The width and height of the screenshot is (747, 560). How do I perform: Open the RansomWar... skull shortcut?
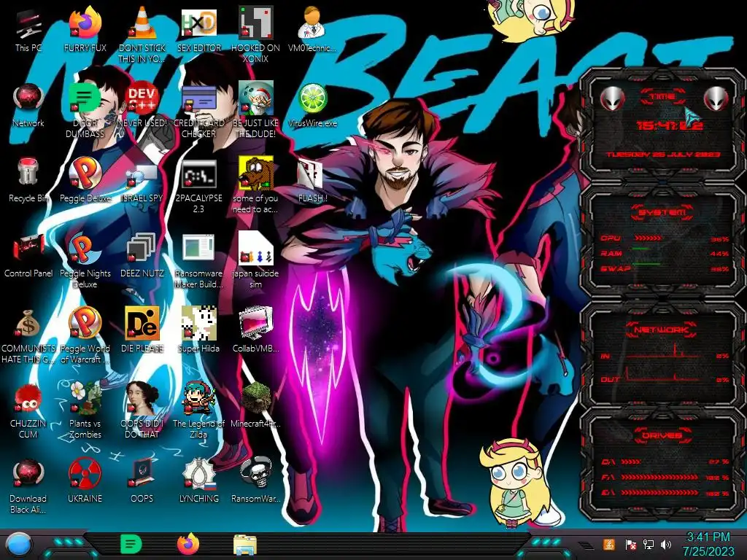pos(256,481)
